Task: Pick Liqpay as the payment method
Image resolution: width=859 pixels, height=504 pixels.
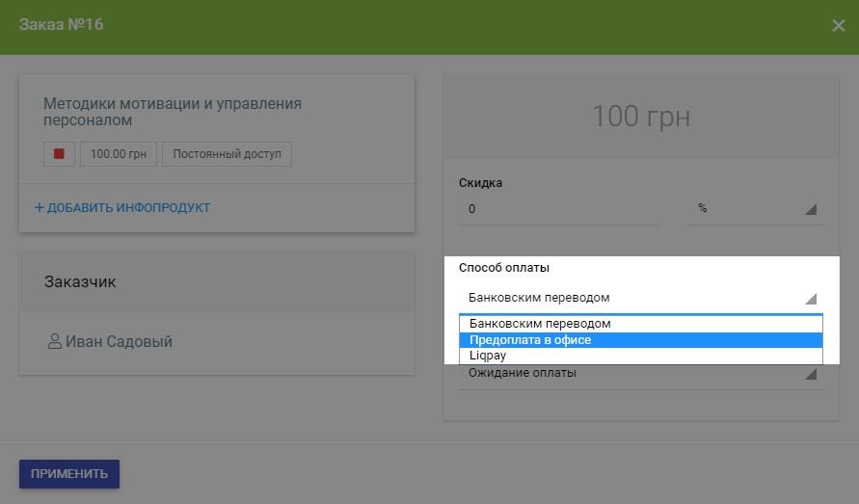Action: (489, 356)
